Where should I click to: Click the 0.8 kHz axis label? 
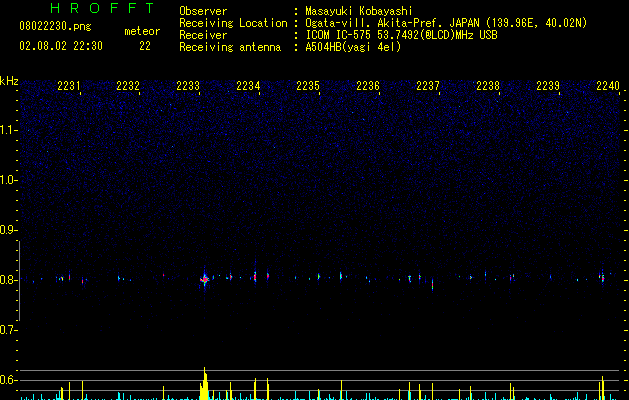click(x=8, y=280)
